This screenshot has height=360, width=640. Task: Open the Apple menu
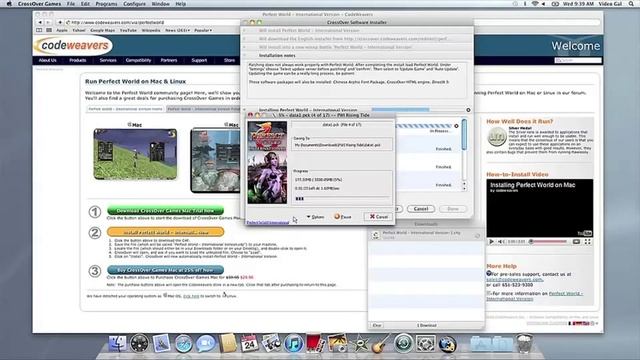(9, 4)
